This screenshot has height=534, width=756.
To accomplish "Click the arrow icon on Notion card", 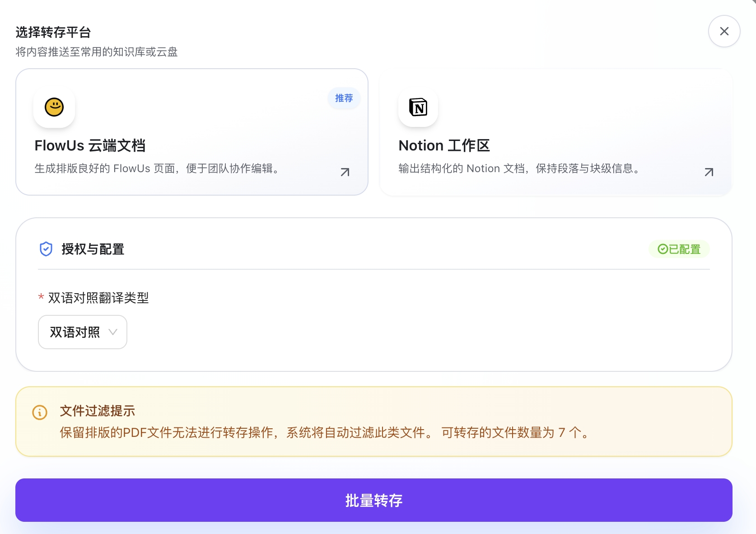I will (709, 172).
